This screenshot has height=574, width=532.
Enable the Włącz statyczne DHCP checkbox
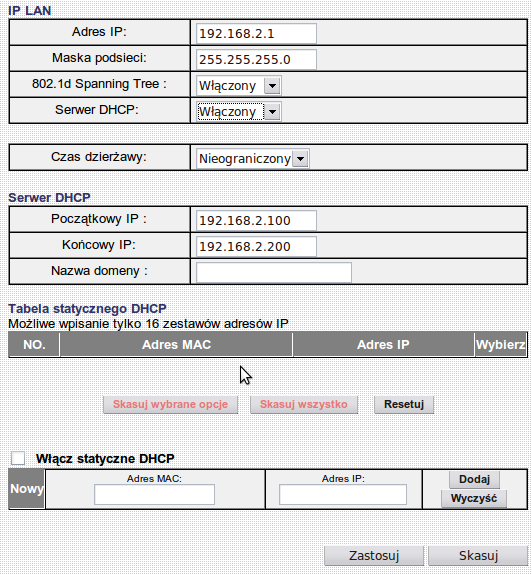18,458
